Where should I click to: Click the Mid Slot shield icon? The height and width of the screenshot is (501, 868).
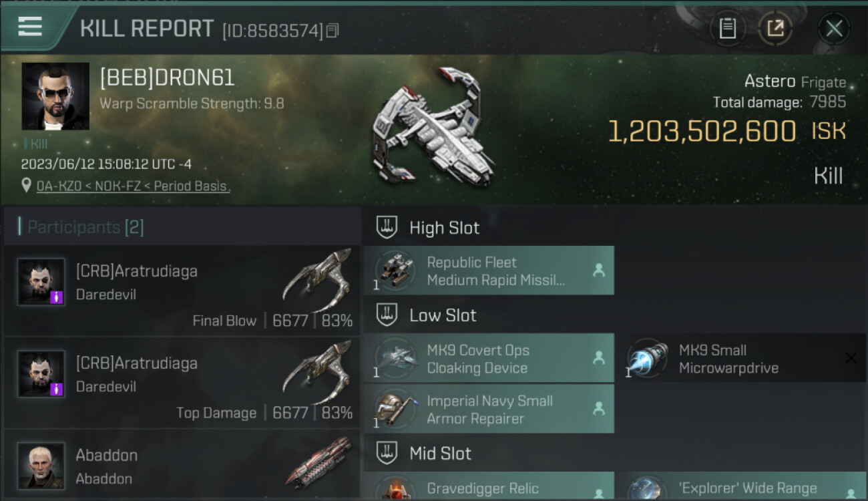tap(387, 453)
